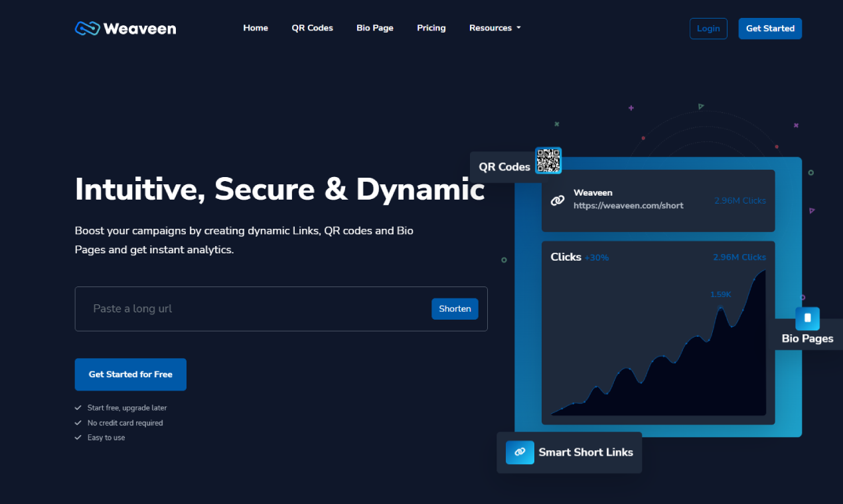Image resolution: width=843 pixels, height=504 pixels.
Task: Click the Bio Pages floating label
Action: click(807, 339)
